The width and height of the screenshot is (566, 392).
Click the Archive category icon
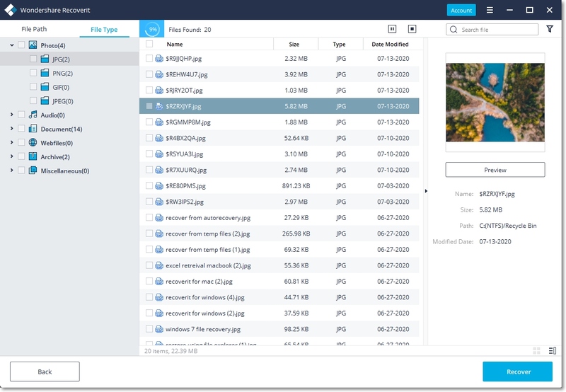[33, 156]
